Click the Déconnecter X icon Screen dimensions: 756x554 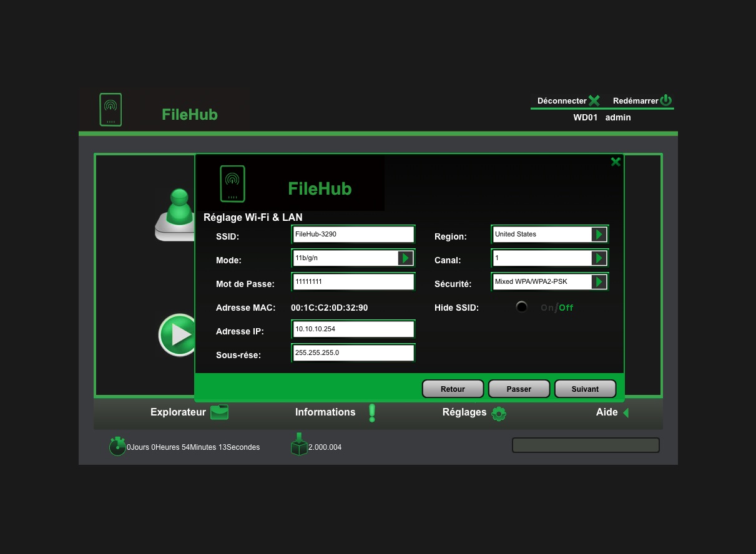coord(594,100)
